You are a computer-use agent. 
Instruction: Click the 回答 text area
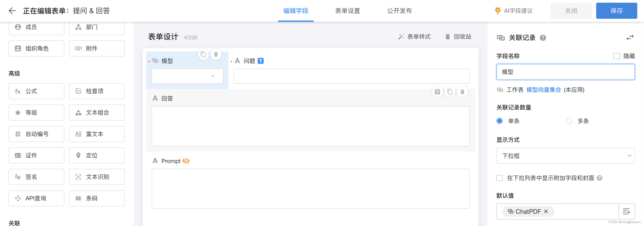click(x=310, y=126)
